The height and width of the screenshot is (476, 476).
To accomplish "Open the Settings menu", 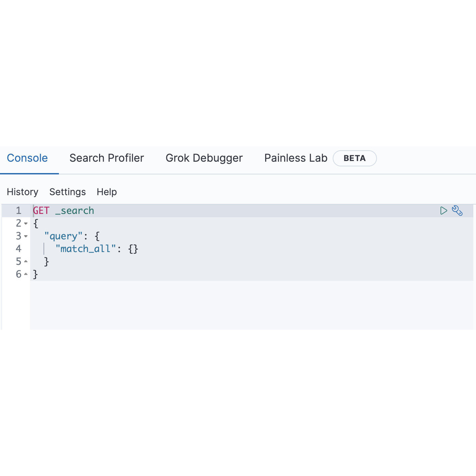I will 67,192.
